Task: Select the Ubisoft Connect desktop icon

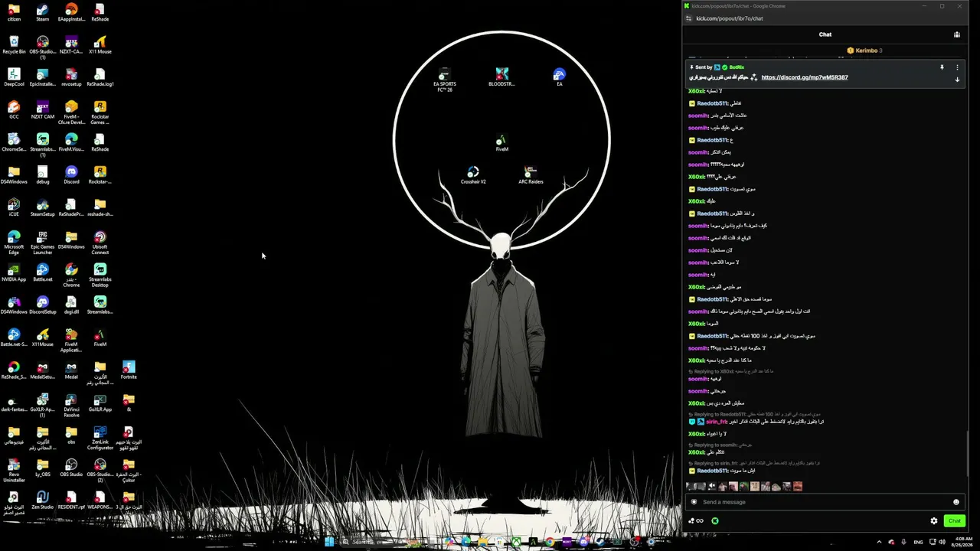Action: tap(100, 242)
